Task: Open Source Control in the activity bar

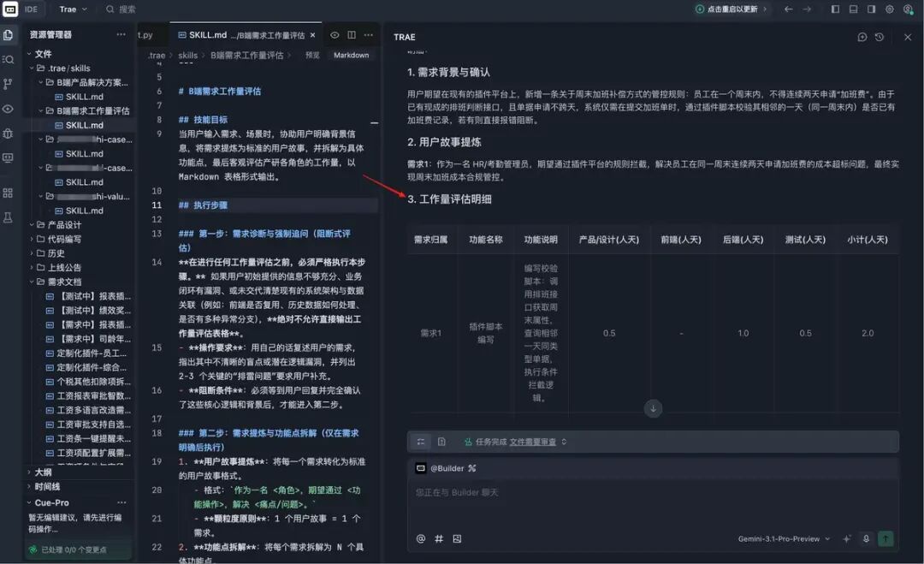Action: click(x=9, y=84)
